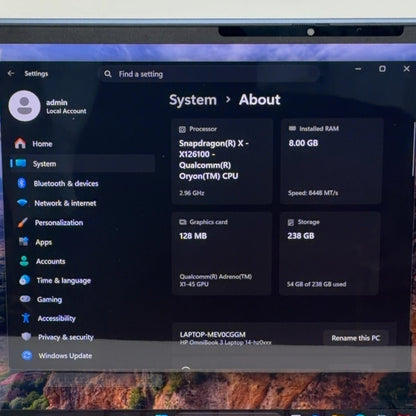Open Time & language settings
This screenshot has height=416, width=416.
click(x=63, y=280)
